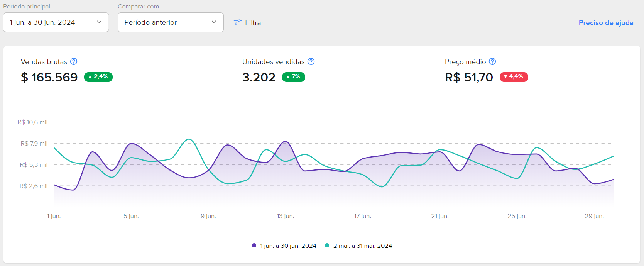This screenshot has height=266, width=644.
Task: Click the teal legend dot for May
Action: click(x=327, y=245)
